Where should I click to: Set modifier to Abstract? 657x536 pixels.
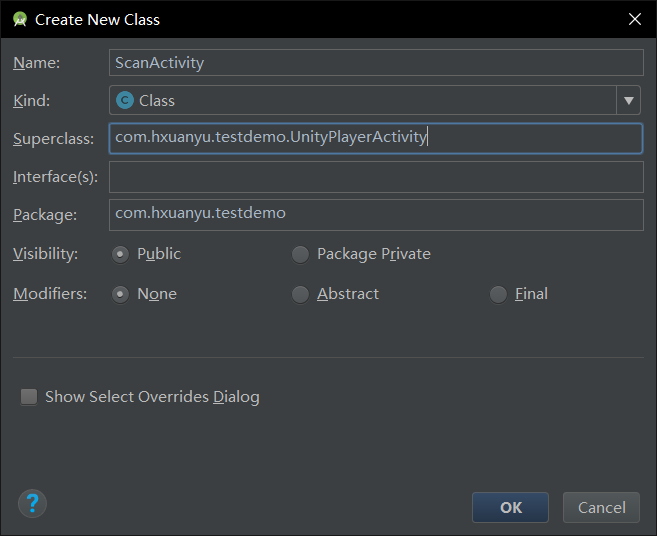[300, 294]
